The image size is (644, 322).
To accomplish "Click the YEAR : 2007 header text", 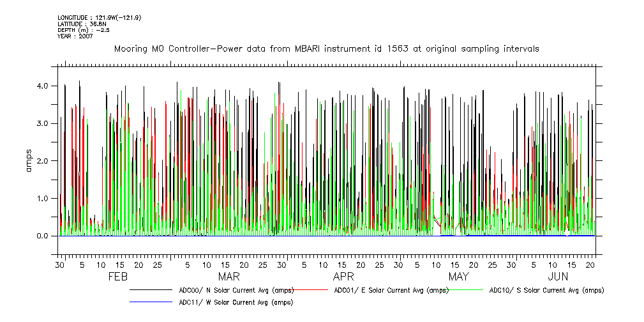I will click(75, 36).
